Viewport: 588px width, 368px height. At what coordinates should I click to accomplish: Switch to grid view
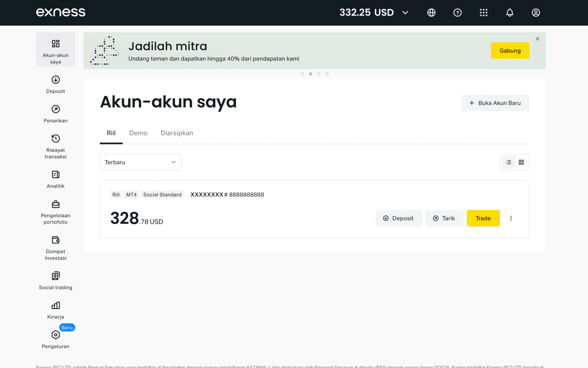[521, 162]
